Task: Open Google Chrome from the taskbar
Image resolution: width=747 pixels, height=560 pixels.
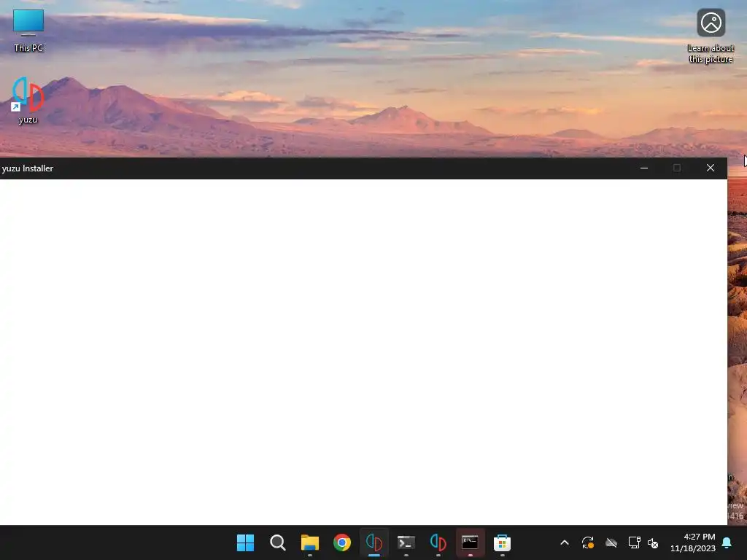Action: tap(342, 542)
